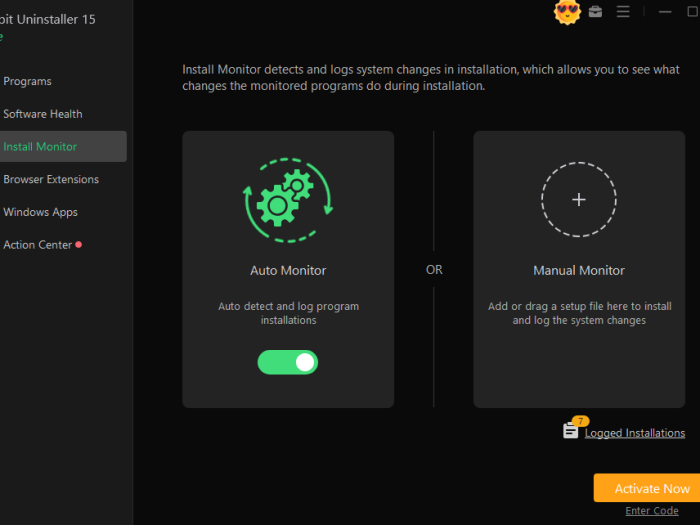
Task: Click the red Action Center notification dot
Action: pyautogui.click(x=79, y=244)
